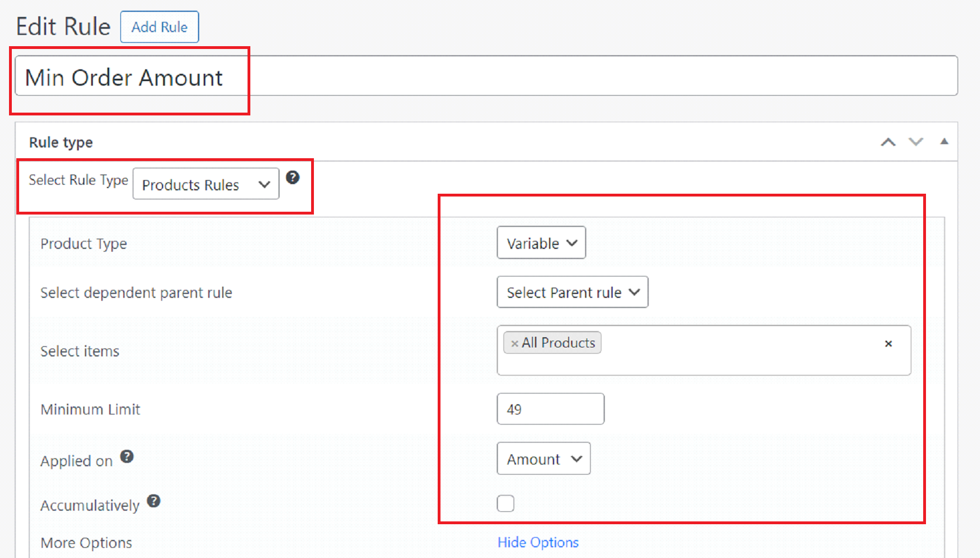980x558 pixels.
Task: Click the down chevron on the Rule type panel
Action: coord(916,142)
